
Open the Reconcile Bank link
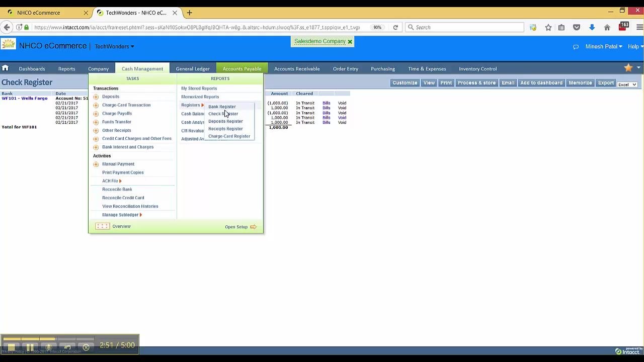point(117,190)
